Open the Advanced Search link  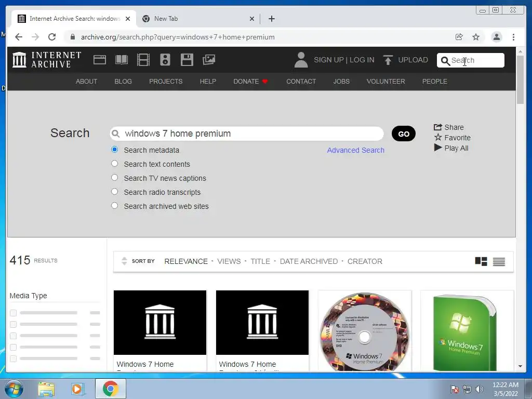tap(355, 150)
